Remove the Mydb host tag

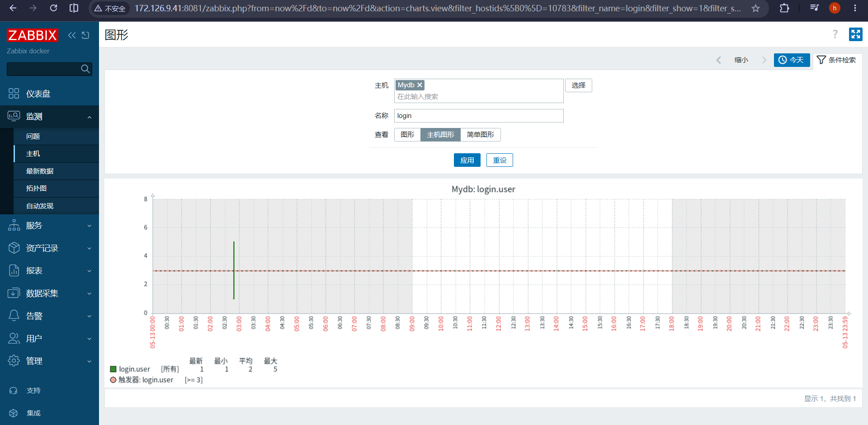pos(420,85)
